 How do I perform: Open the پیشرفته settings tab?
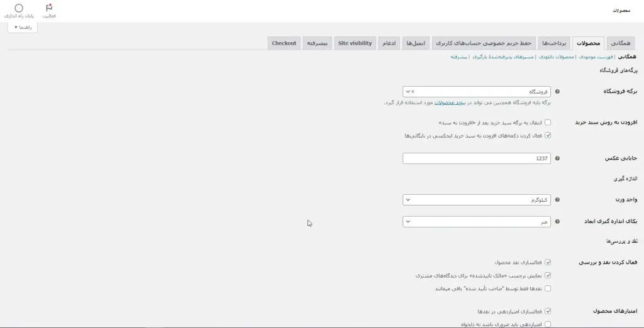(317, 43)
